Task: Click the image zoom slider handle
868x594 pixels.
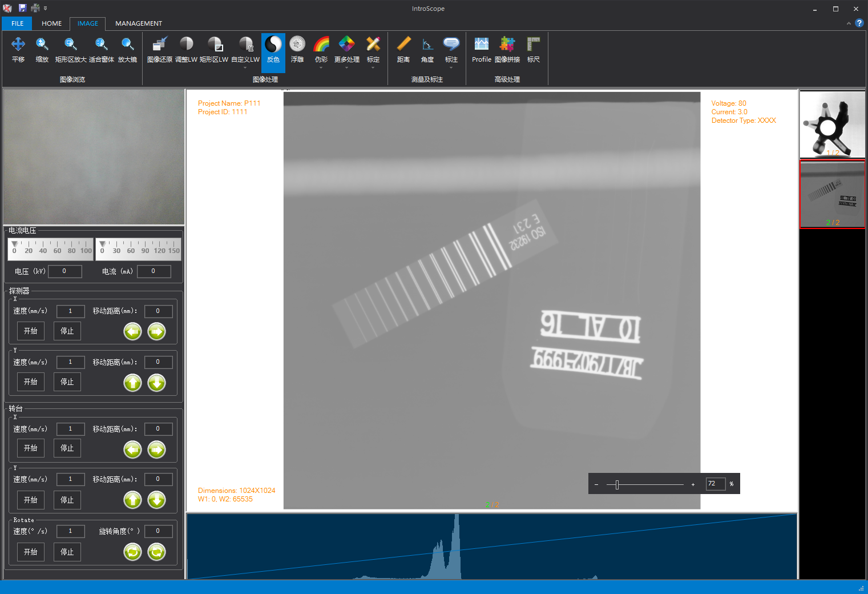Action: 617,485
